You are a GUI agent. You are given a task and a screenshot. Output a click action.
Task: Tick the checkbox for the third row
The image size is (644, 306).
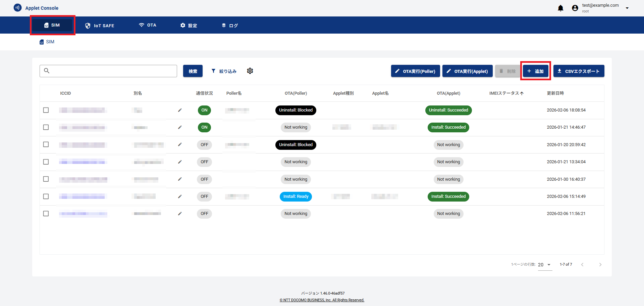pyautogui.click(x=46, y=144)
